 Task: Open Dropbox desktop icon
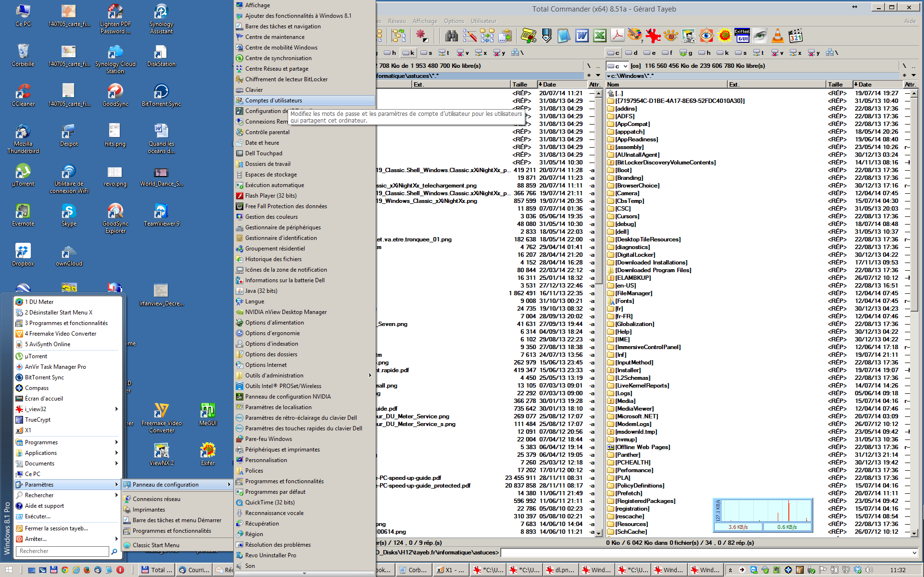(23, 254)
